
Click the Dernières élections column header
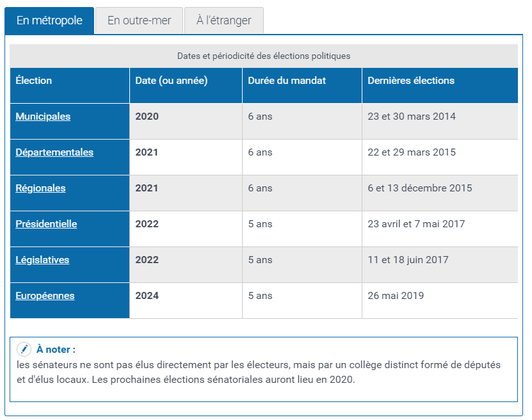[x=440, y=86]
